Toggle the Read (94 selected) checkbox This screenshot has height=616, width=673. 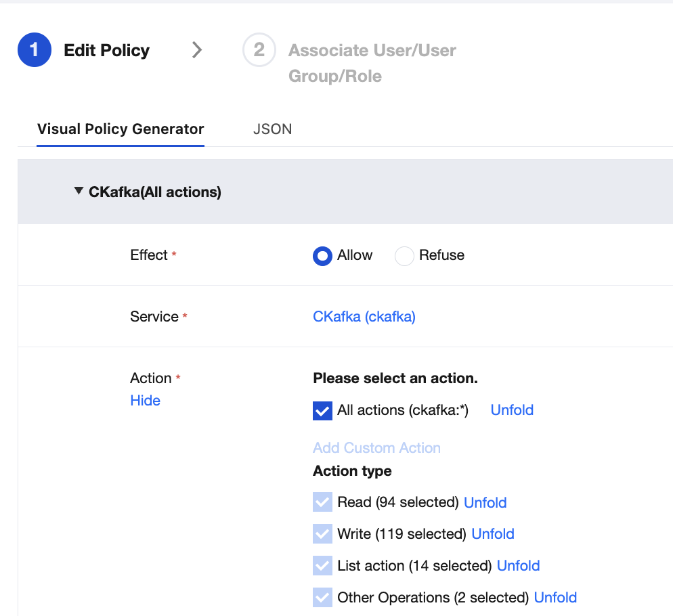[322, 502]
